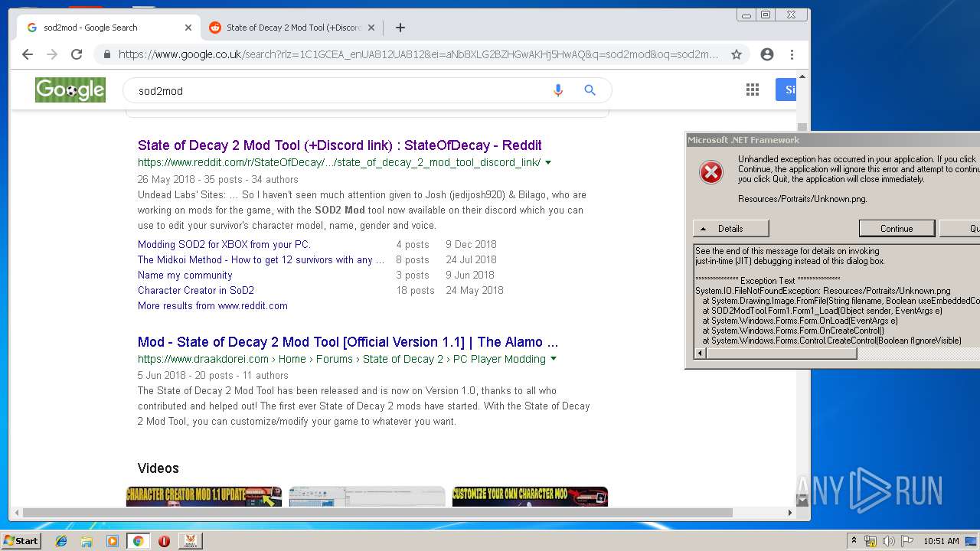Viewport: 980px width, 551px height.
Task: Open the volume speaker tray icon
Action: [890, 541]
